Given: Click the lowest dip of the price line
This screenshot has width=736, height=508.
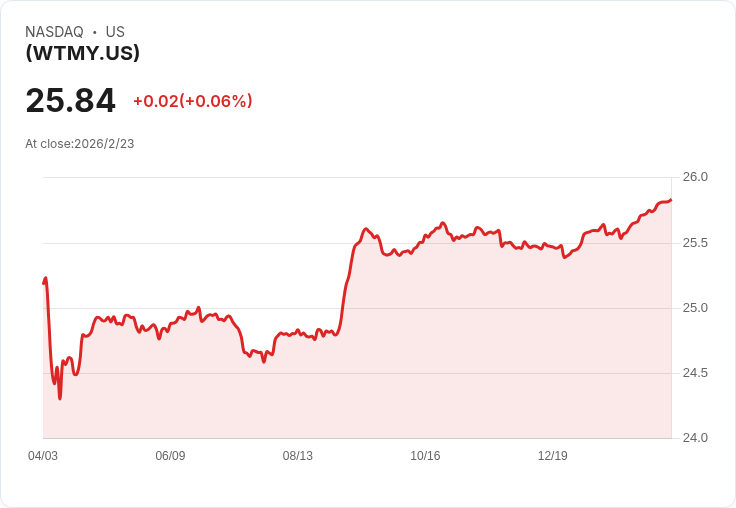Looking at the screenshot, I should coord(60,398).
